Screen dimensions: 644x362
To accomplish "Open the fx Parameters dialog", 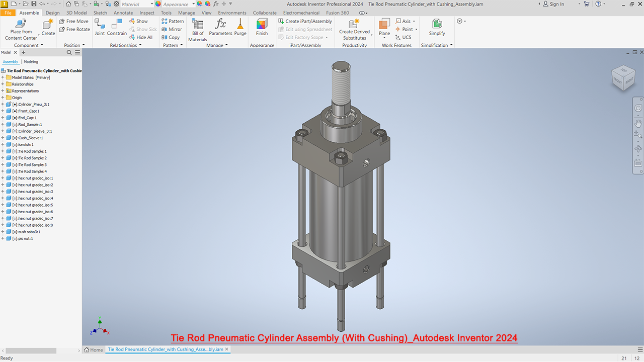I will 220,27.
